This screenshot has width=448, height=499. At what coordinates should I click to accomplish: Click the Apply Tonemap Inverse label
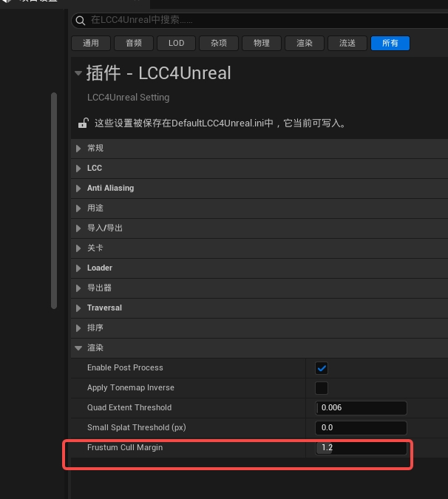pos(131,387)
